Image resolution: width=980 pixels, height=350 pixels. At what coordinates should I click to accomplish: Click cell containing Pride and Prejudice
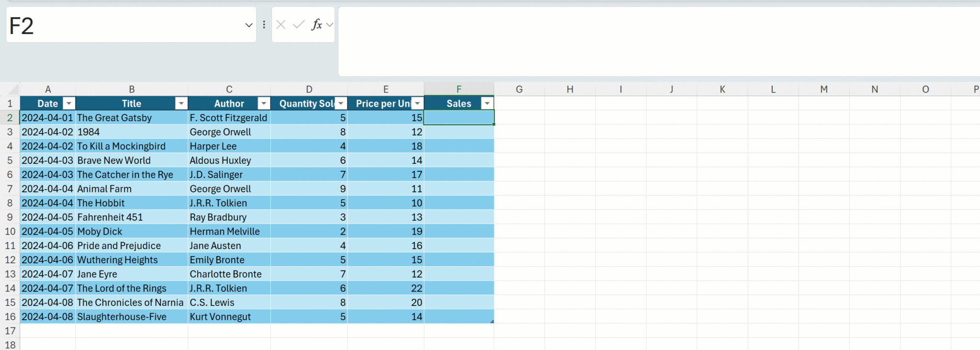(x=132, y=246)
